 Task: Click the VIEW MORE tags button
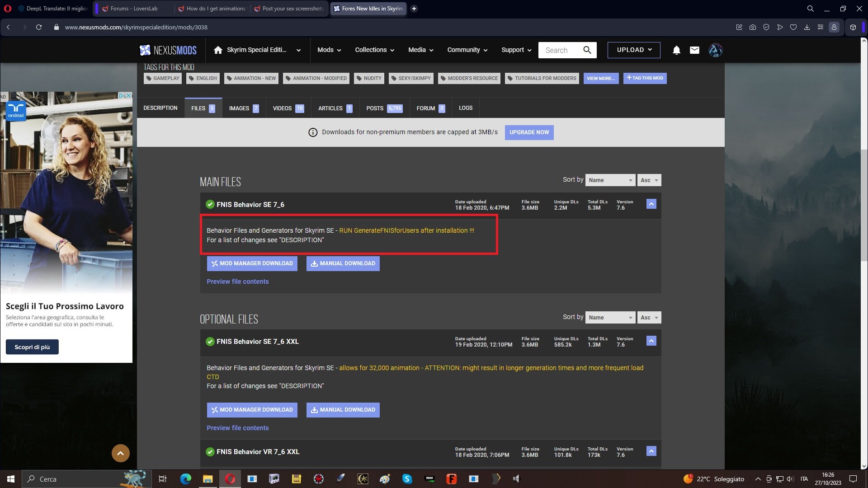pyautogui.click(x=601, y=79)
